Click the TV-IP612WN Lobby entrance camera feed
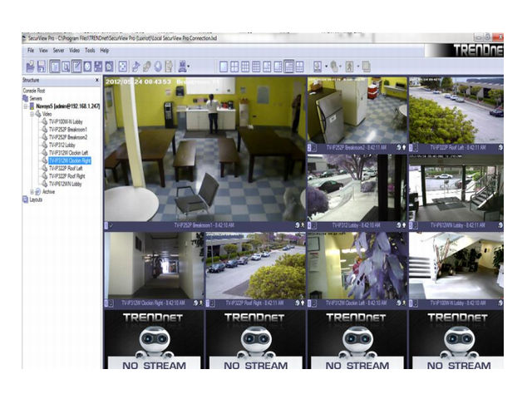532x399 pixels. coord(456,188)
